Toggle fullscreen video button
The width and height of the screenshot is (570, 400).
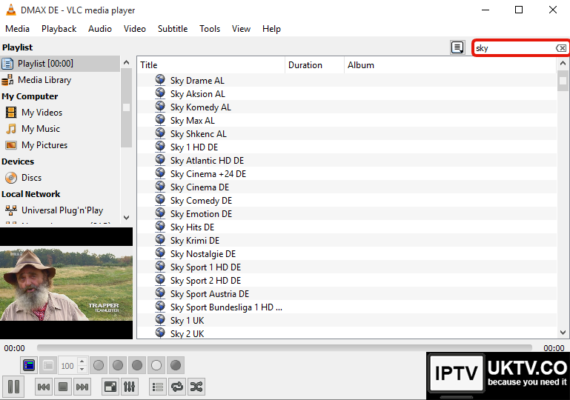[x=110, y=387]
